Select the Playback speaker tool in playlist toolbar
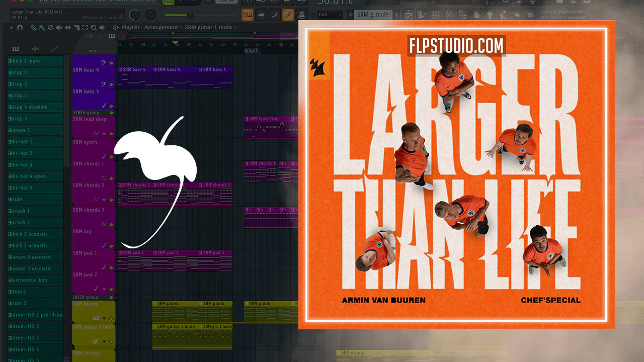The width and height of the screenshot is (644, 362). [103, 28]
